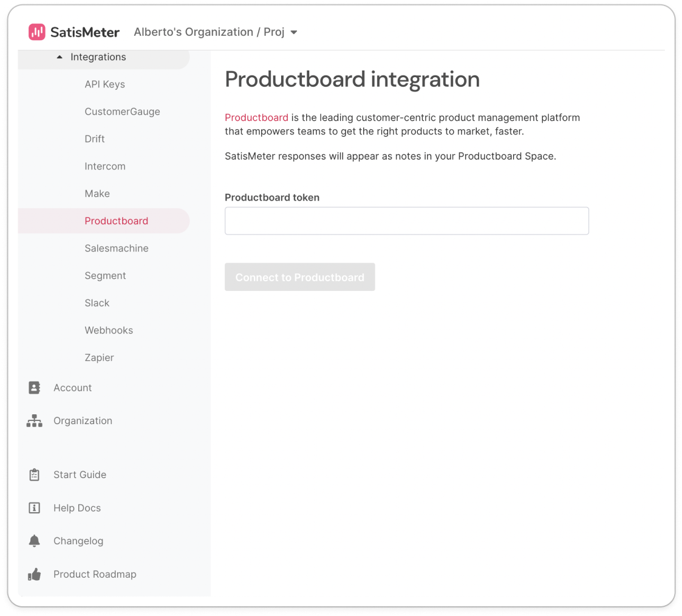Open Slack integration page
The width and height of the screenshot is (682, 616).
pyautogui.click(x=97, y=303)
